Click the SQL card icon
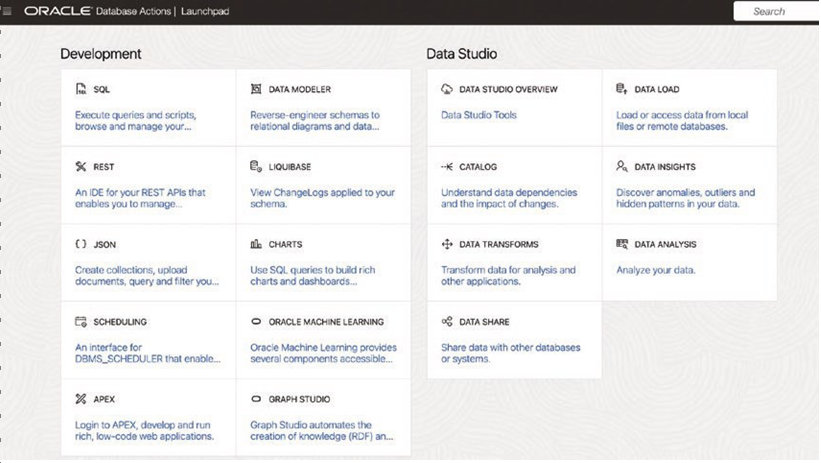 [x=81, y=89]
